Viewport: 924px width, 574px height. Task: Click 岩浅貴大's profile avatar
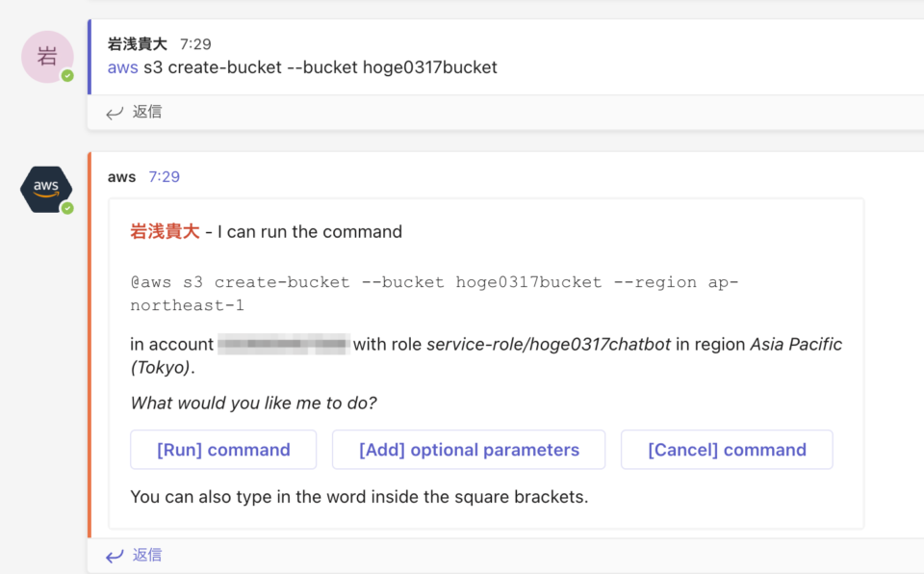(x=45, y=58)
